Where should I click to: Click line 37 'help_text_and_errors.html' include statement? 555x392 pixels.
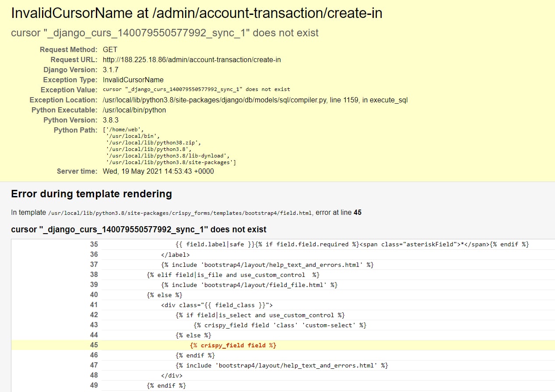tap(267, 265)
